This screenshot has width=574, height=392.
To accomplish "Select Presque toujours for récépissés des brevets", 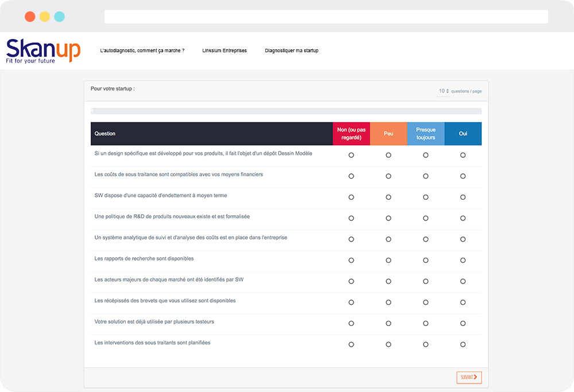I will coord(426,302).
